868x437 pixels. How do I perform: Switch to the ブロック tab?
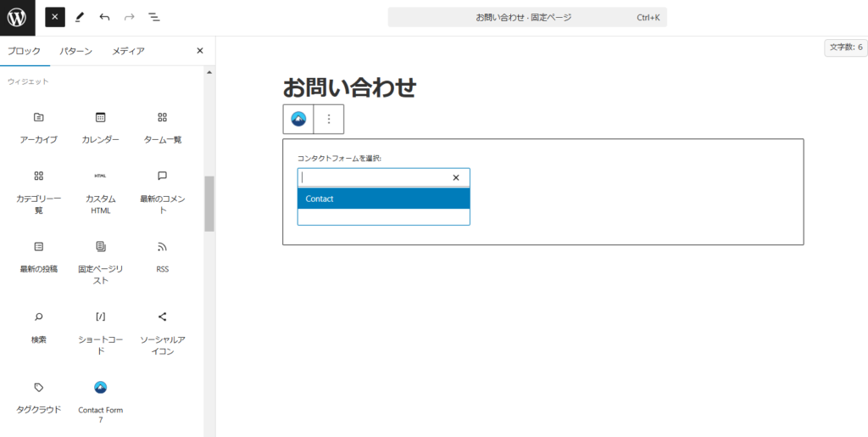pos(24,51)
